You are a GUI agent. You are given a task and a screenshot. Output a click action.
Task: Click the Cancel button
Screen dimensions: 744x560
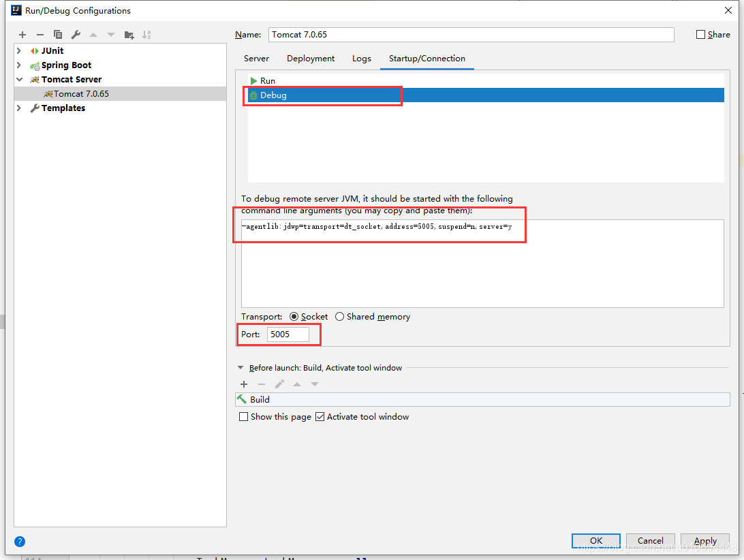[651, 540]
